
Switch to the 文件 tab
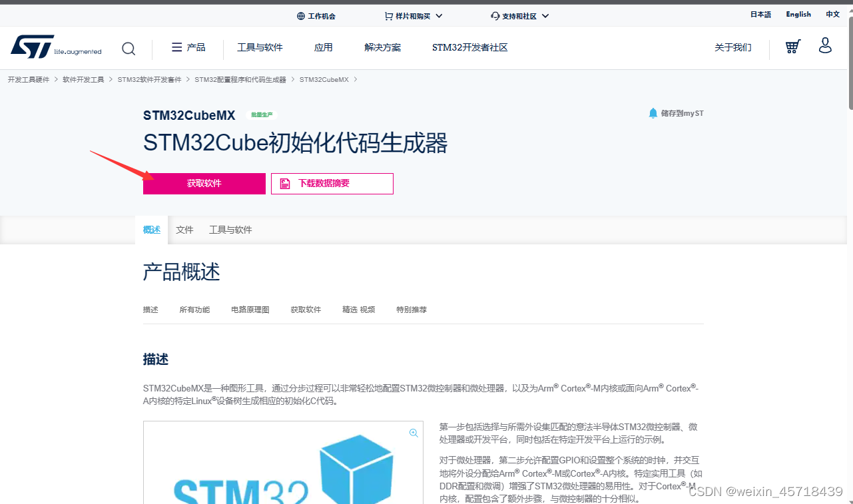click(x=184, y=229)
